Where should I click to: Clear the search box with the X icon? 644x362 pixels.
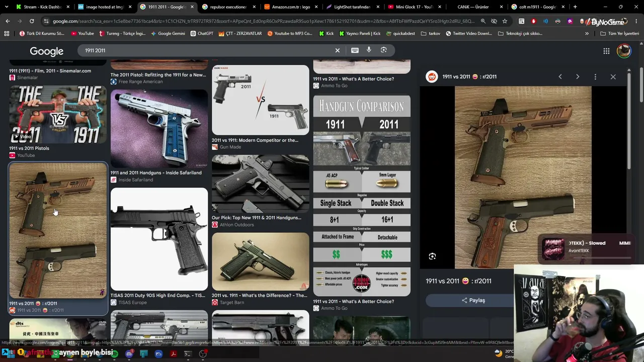[x=338, y=50]
